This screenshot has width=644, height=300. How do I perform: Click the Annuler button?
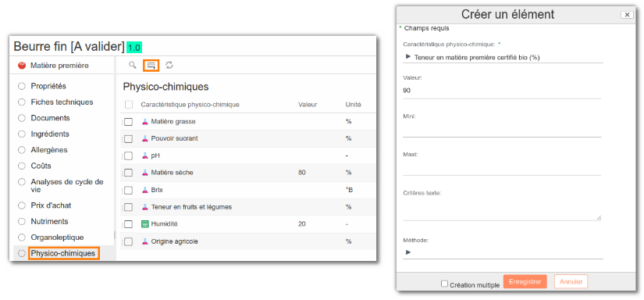coord(571,281)
